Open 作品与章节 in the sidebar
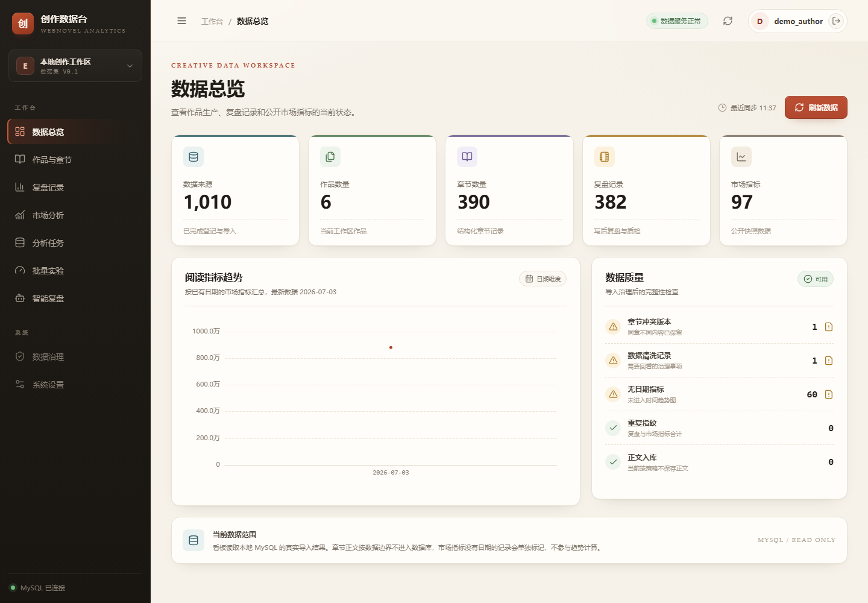 [75, 160]
